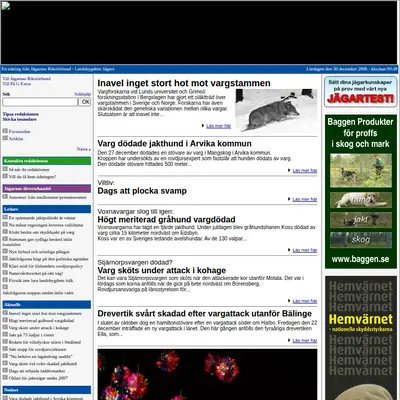
Task: Click 'Läs mer här' under the gråhund article
Action: [305, 250]
